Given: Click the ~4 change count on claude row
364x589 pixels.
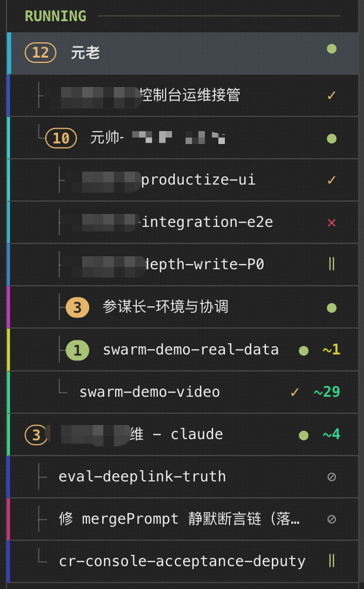Looking at the screenshot, I should click(331, 434).
